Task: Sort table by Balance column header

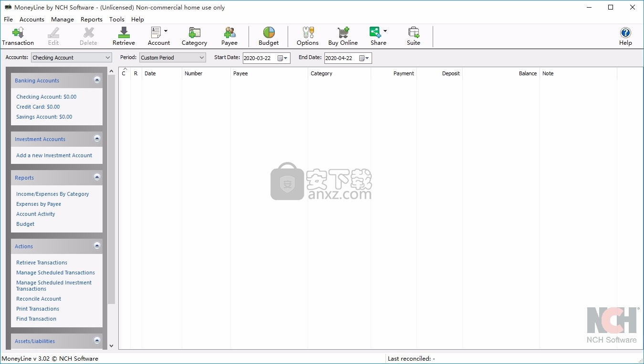Action: coord(501,73)
